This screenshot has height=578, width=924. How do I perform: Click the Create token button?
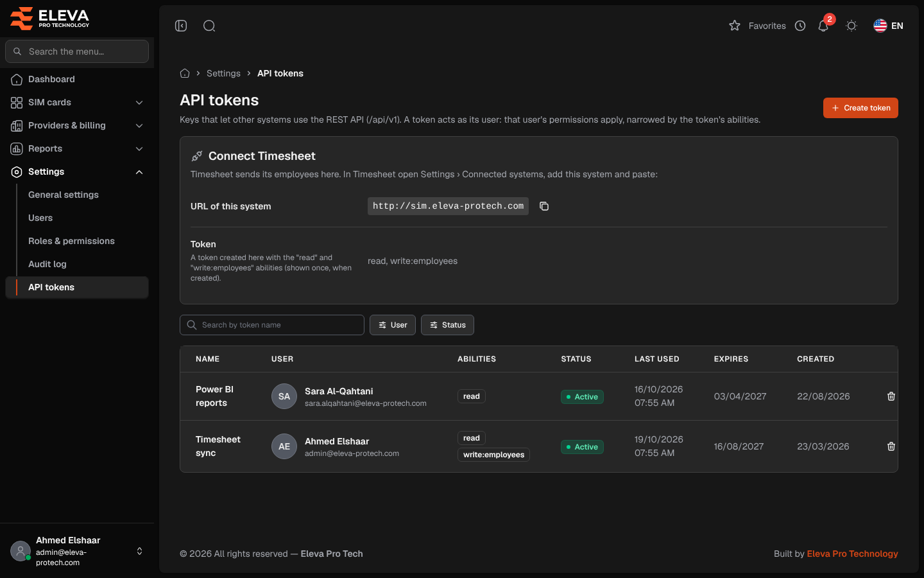[860, 108]
